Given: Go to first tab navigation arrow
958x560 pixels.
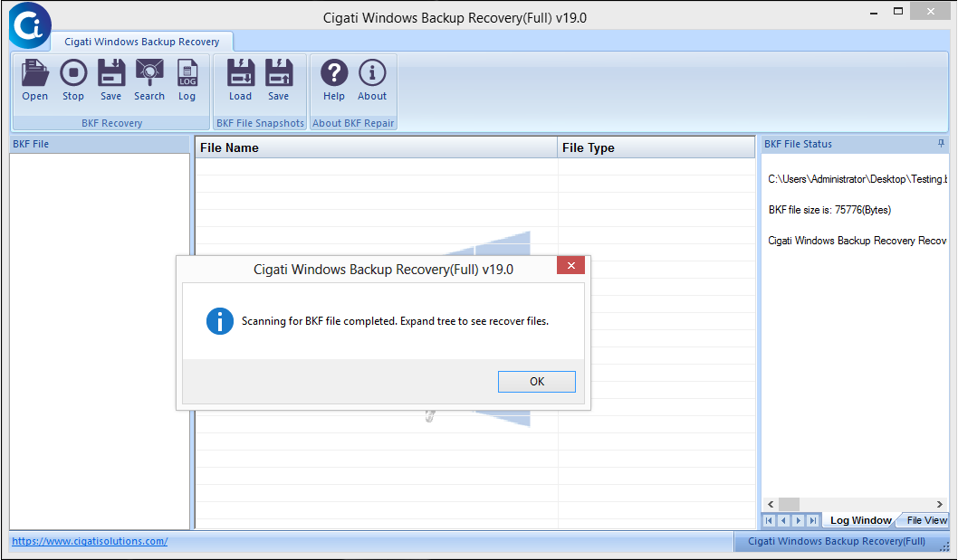Looking at the screenshot, I should coord(770,520).
